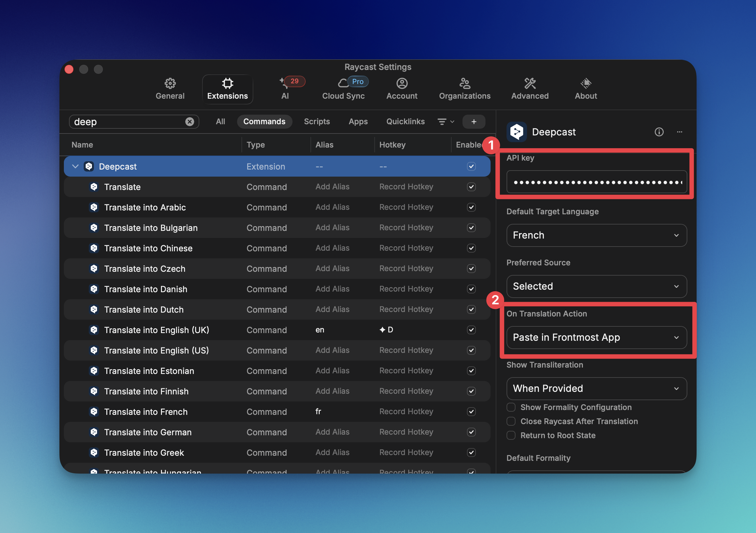Open the Advanced settings tools icon
The height and width of the screenshot is (533, 756).
pyautogui.click(x=530, y=83)
